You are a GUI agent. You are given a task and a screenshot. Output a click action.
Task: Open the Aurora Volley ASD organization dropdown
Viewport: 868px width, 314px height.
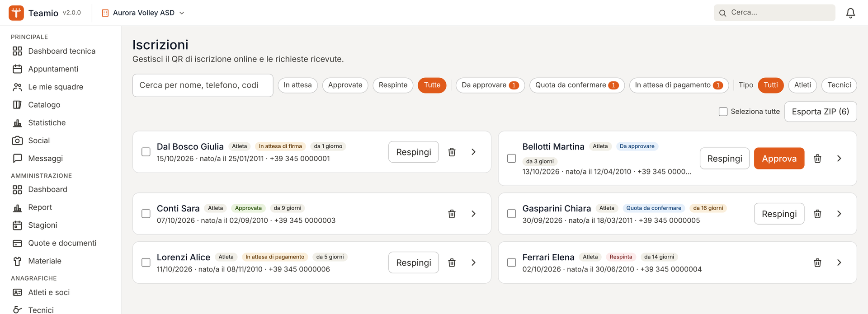click(x=143, y=13)
